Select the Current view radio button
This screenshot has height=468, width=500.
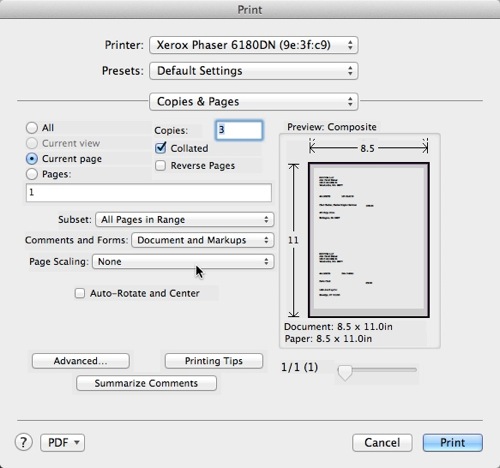pos(32,143)
